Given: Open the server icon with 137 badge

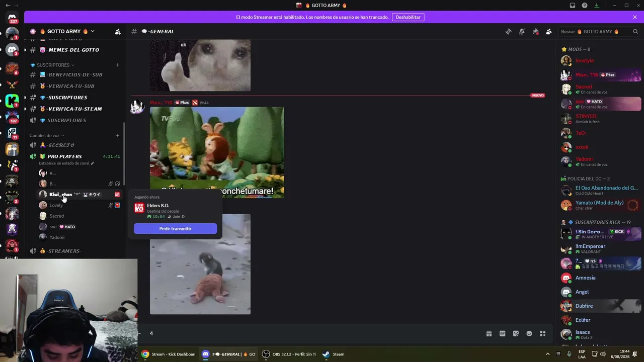Looking at the screenshot, I should click(12, 117).
